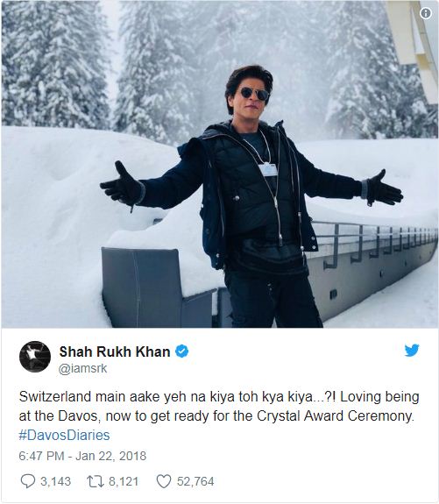Follow the #DavosDiaries hashtag link

pos(64,436)
